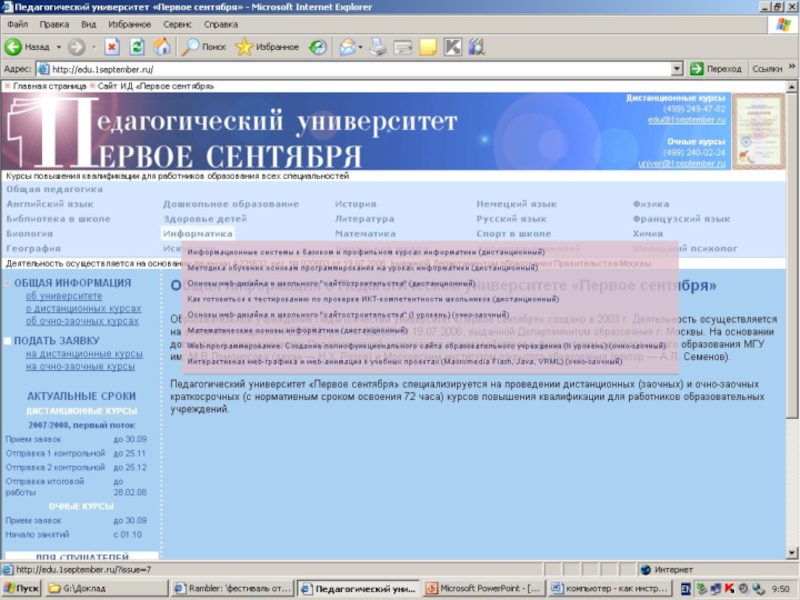
Task: Click the Print icon in toolbar
Action: [x=378, y=46]
